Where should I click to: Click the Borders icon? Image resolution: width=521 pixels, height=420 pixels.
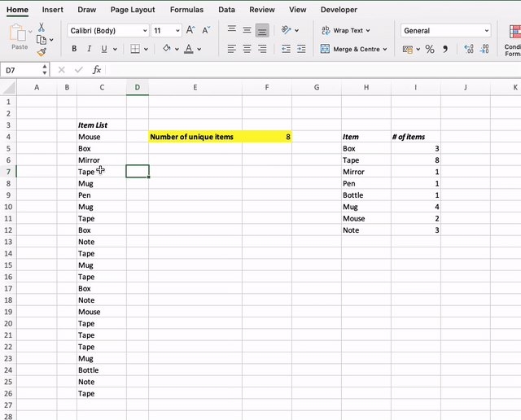coord(135,49)
